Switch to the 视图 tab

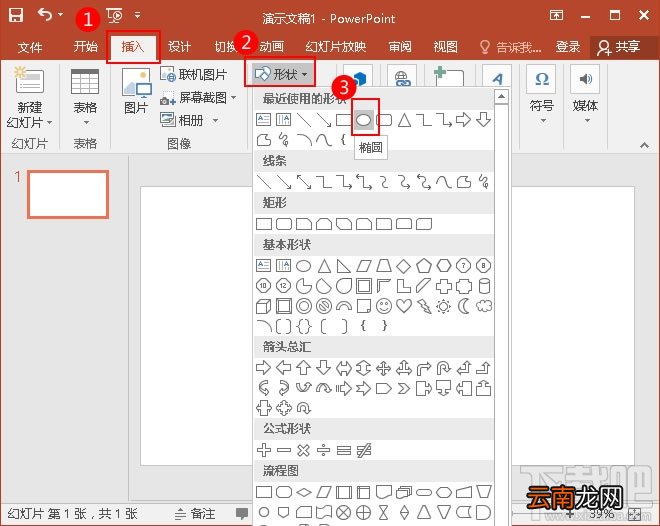445,46
